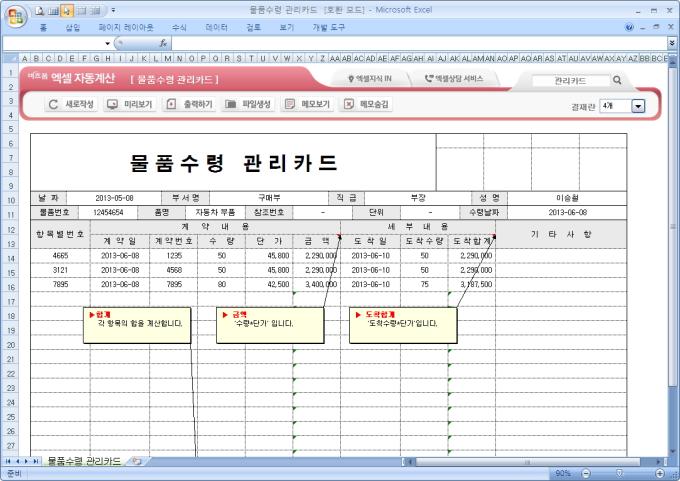Click the vertical scrollbar thumb

(x=673, y=226)
